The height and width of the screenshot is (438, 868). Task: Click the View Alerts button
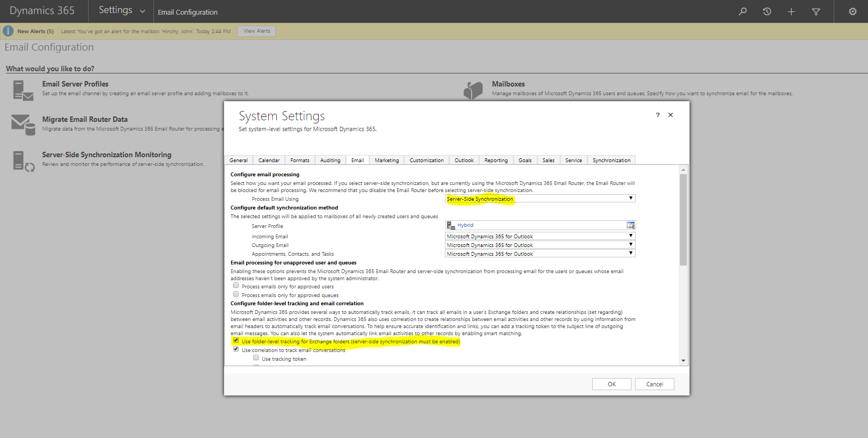(x=257, y=31)
